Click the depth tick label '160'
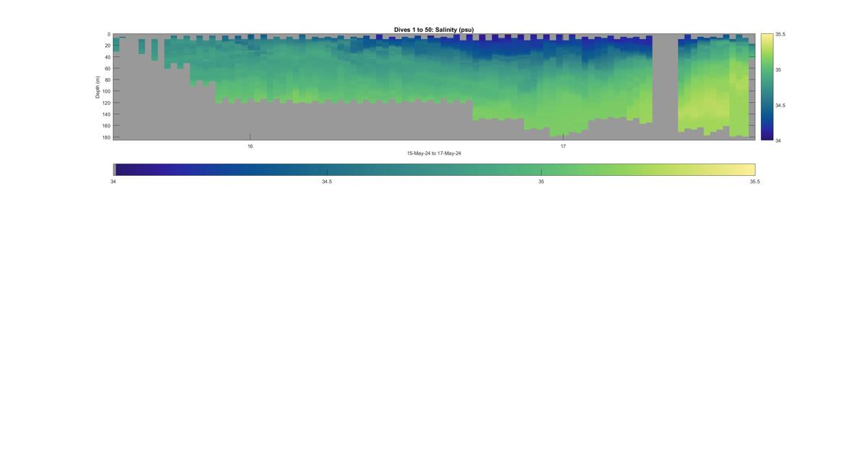Screen dimensions: 868x450 106,126
